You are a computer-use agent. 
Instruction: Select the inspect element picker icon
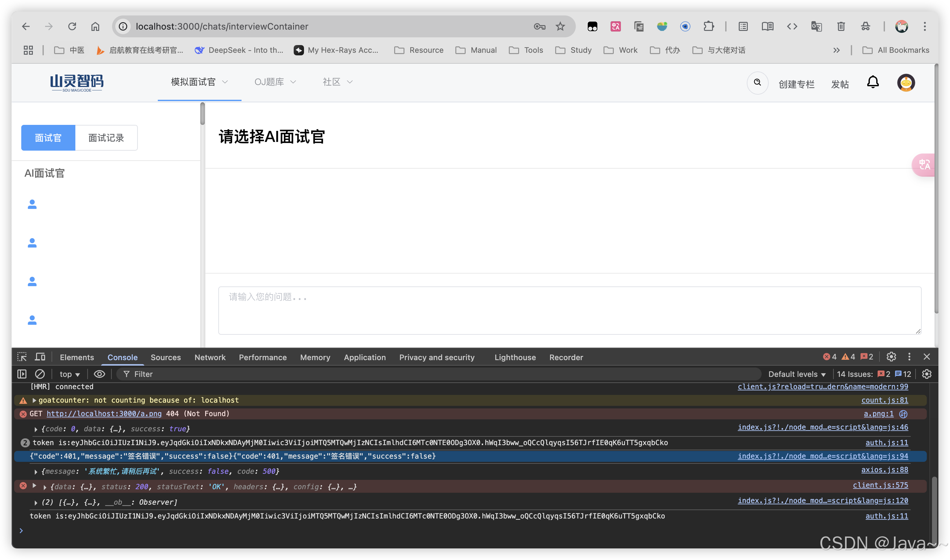click(x=22, y=357)
